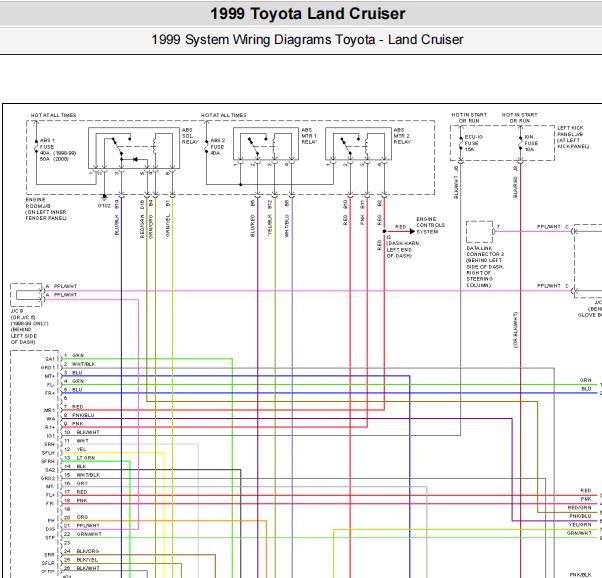Image resolution: width=602 pixels, height=578 pixels.
Task: Click the 'J/C 9' label
Action: [17, 311]
